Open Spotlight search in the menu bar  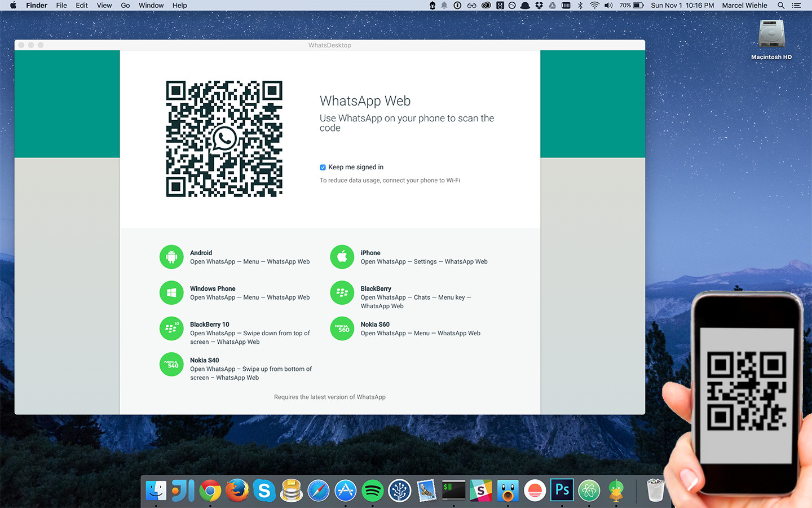[781, 5]
